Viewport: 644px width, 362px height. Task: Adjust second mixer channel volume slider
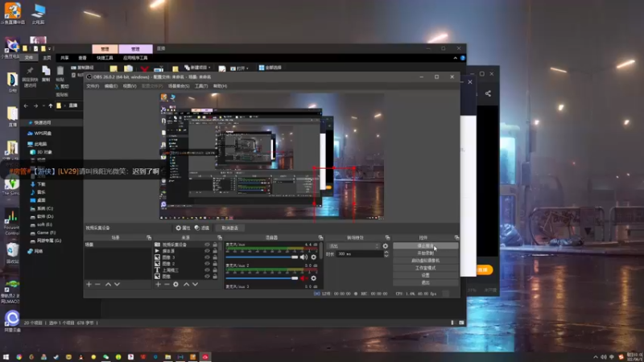(x=262, y=278)
